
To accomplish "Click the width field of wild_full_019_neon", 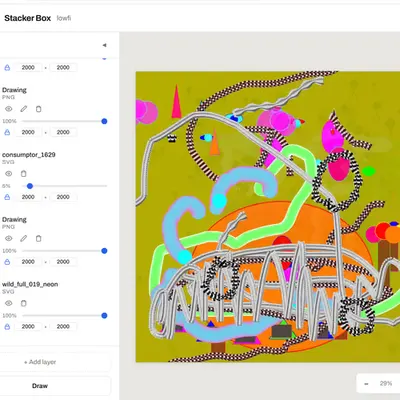I will (28, 327).
